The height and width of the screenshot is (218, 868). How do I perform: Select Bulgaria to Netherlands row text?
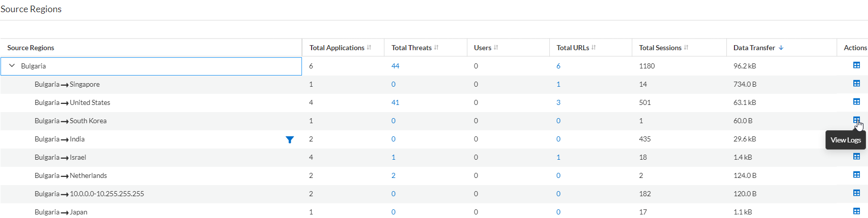click(x=71, y=175)
